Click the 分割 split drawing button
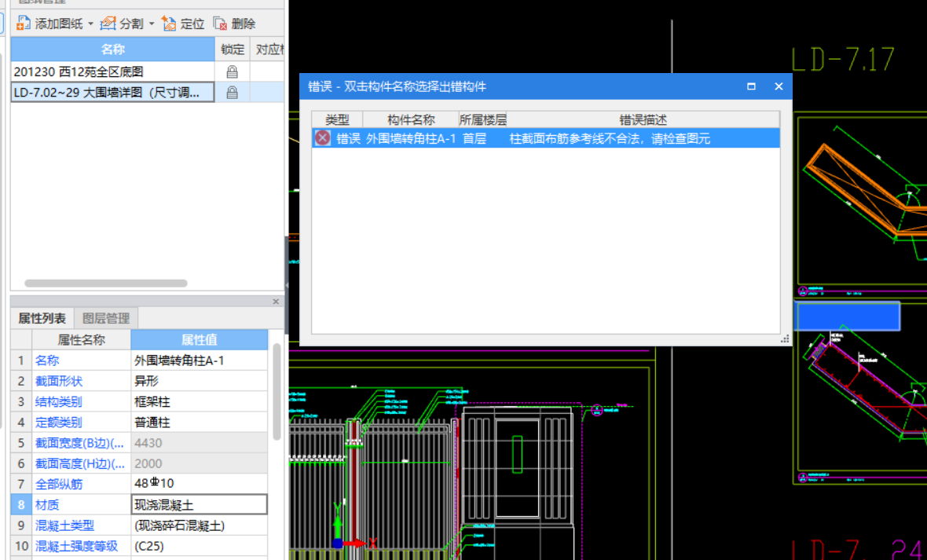 pos(122,24)
